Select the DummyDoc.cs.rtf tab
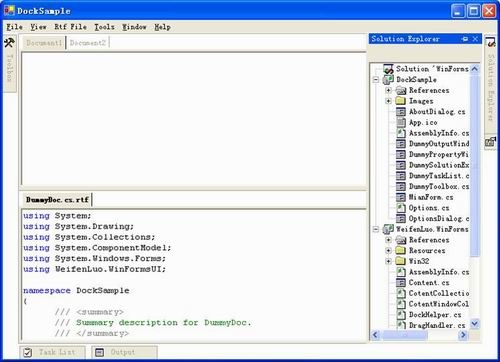This screenshot has height=362, width=500. pos(57,200)
